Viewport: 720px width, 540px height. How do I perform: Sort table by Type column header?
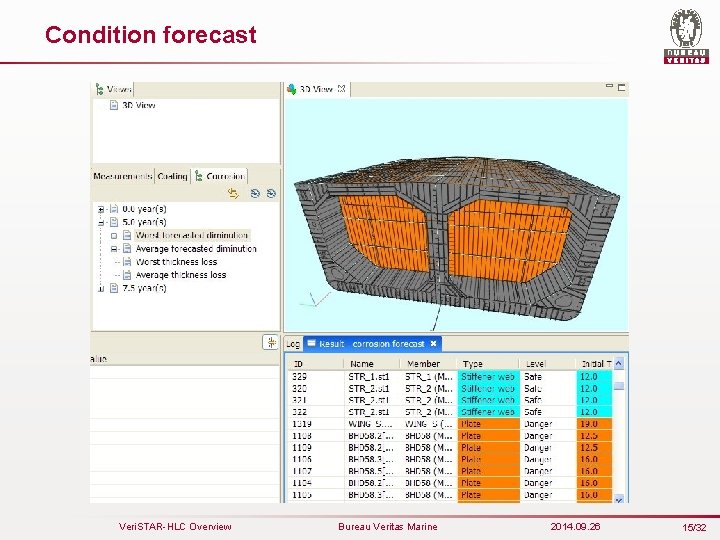pyautogui.click(x=488, y=364)
